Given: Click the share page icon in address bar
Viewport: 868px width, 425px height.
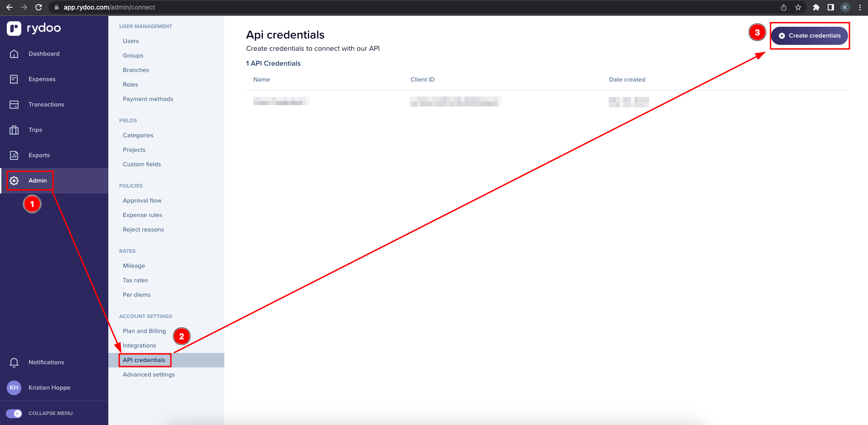Looking at the screenshot, I should pyautogui.click(x=784, y=7).
